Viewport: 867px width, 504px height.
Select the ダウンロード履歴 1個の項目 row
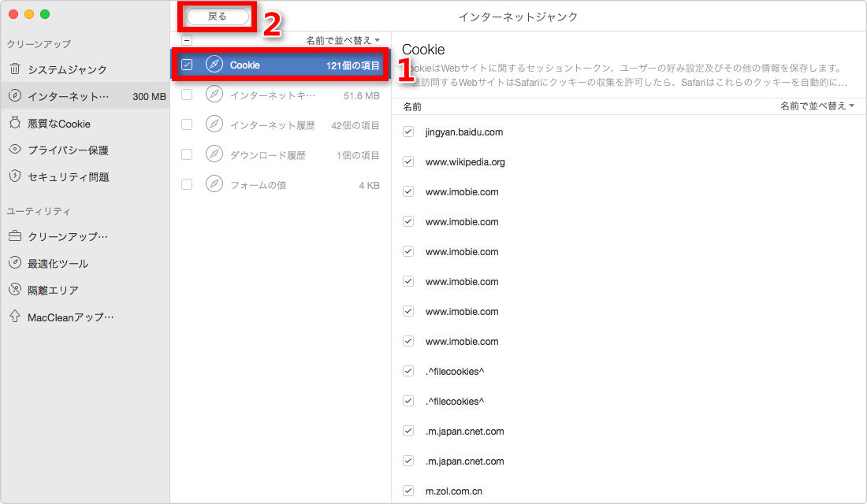point(281,154)
